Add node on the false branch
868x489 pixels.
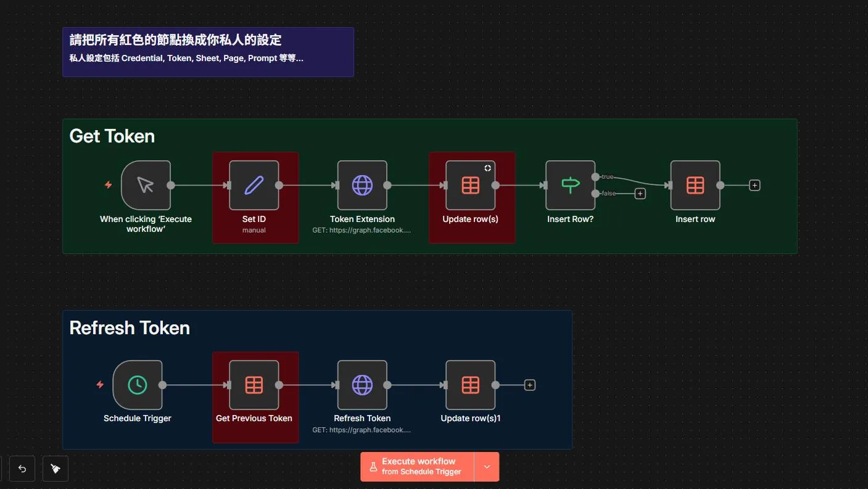640,194
